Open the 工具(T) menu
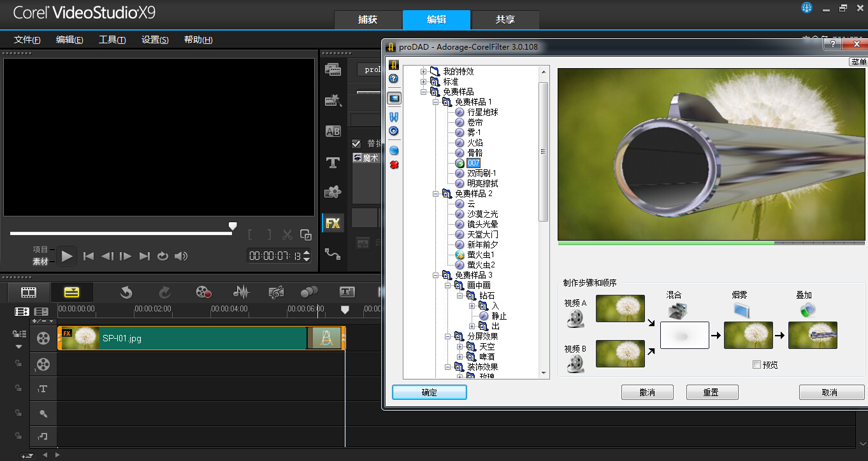Screen dimensions: 868x461 (x=112, y=39)
